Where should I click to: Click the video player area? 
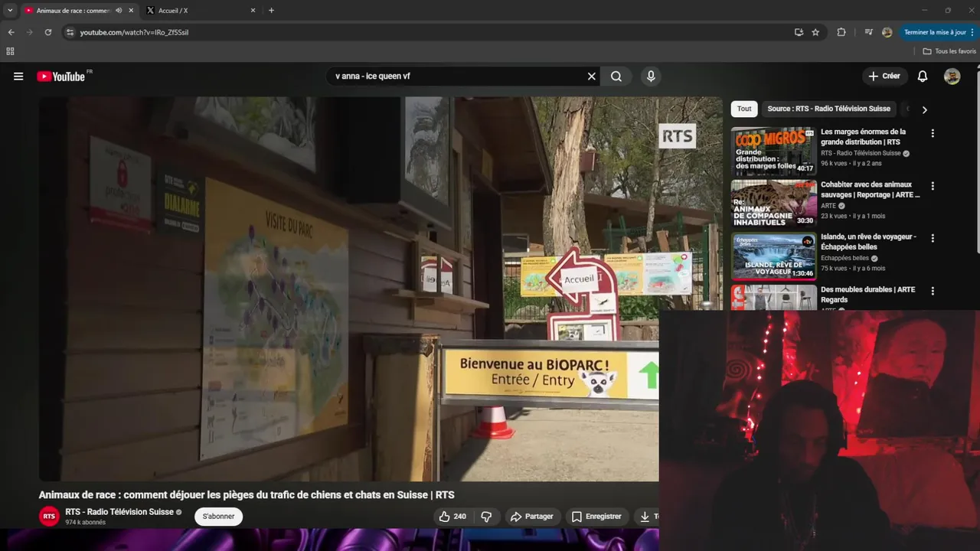(x=381, y=289)
